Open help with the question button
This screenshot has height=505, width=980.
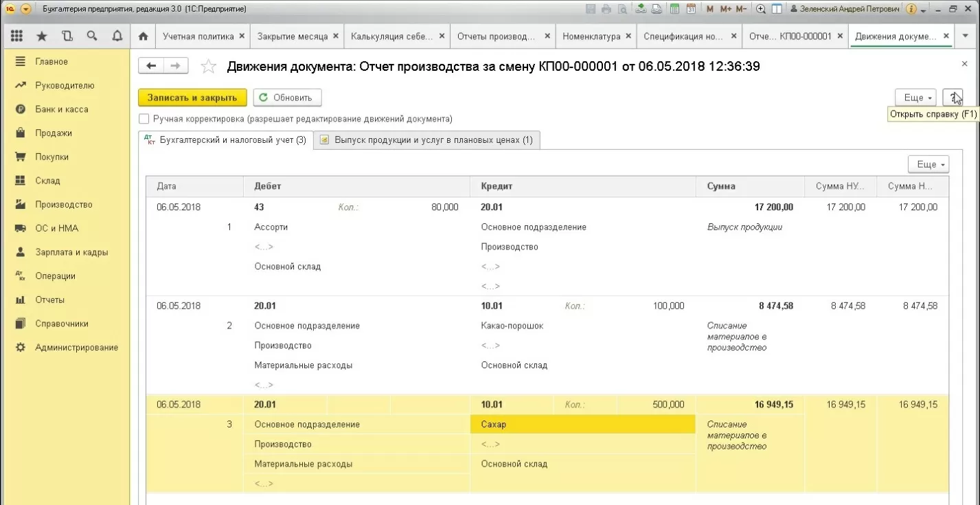pyautogui.click(x=953, y=98)
